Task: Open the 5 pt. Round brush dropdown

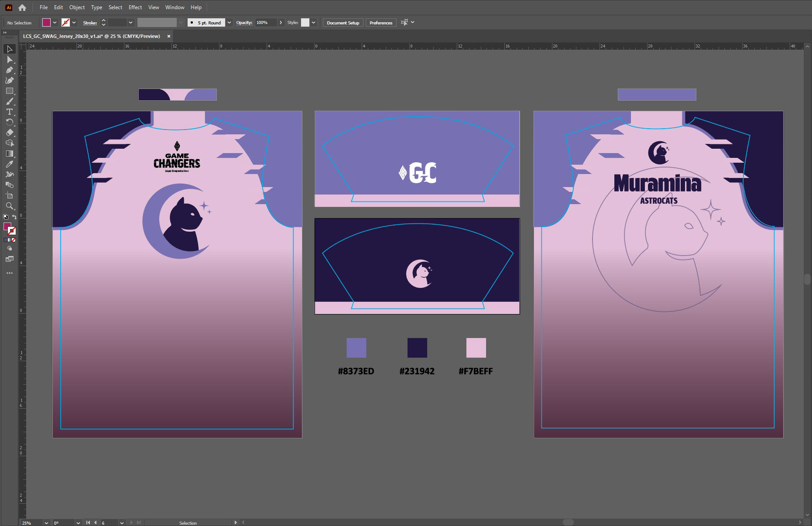Action: (230, 22)
